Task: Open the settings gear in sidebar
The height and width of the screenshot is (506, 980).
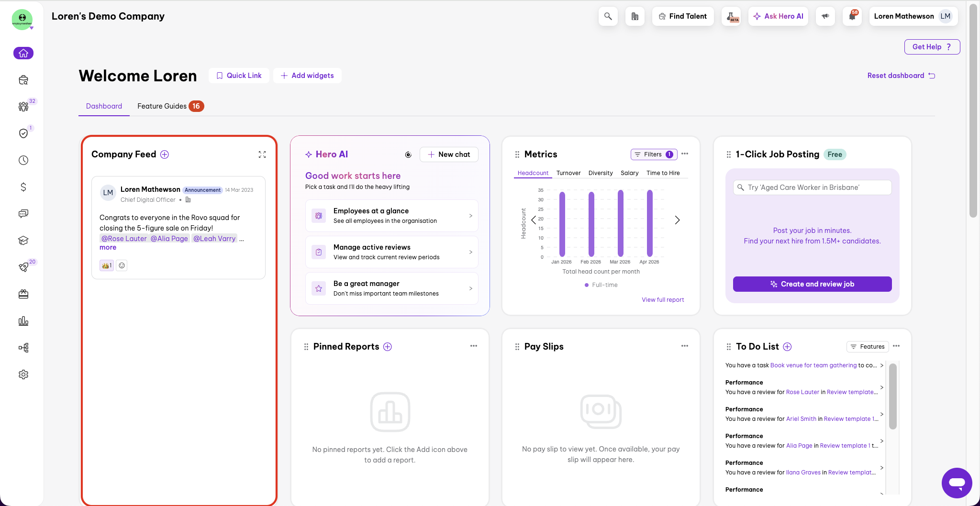Action: tap(23, 374)
